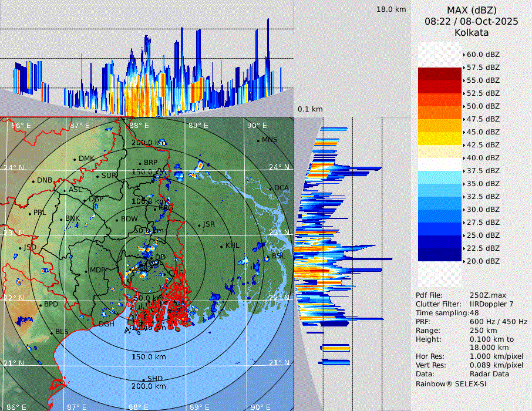This screenshot has width=532, height=411.
Task: Click the MAX (dBZ) title text
Action: tap(472, 10)
